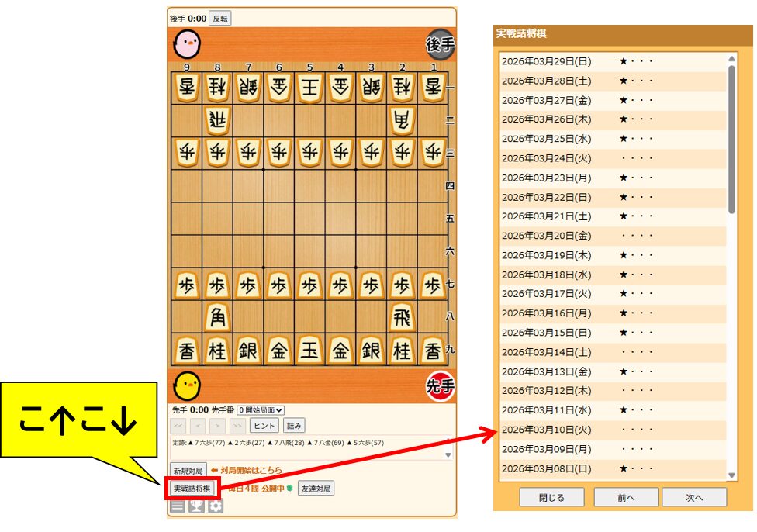Select the sente 飛 rook piece
Image resolution: width=757 pixels, height=532 pixels.
402,316
